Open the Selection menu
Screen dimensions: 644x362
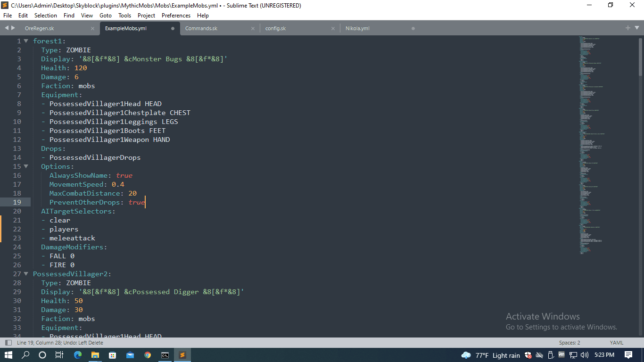tap(46, 16)
